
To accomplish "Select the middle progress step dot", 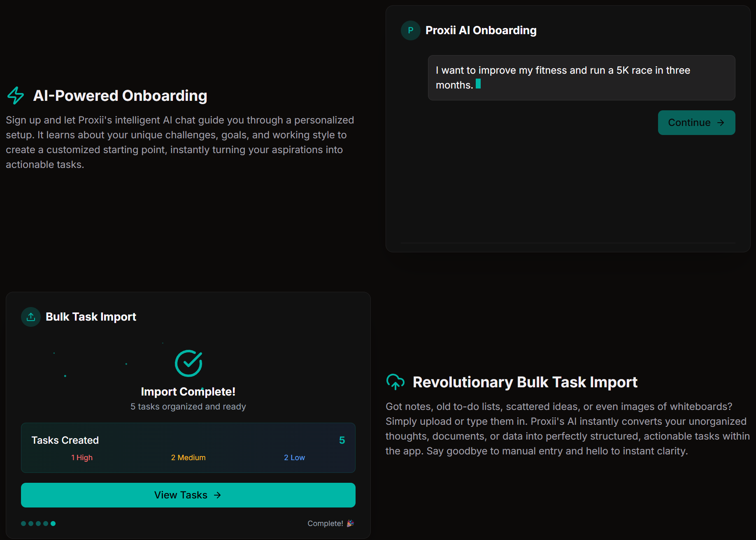I will coord(38,524).
